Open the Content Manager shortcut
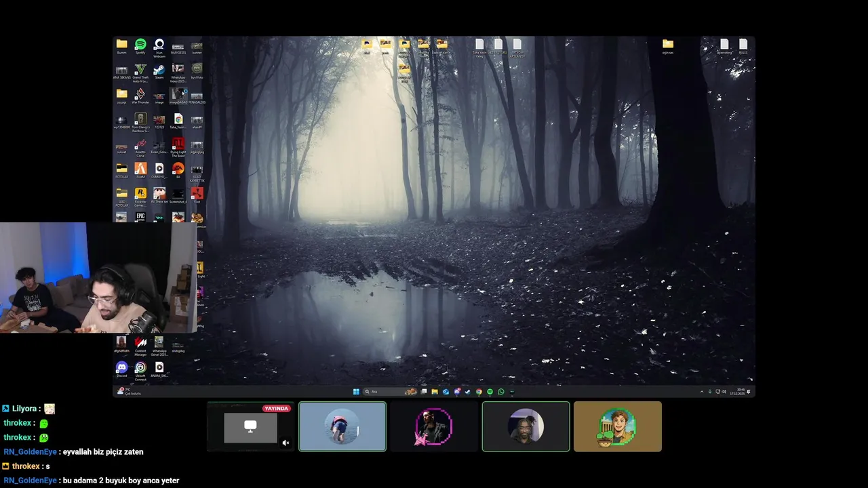The width and height of the screenshot is (868, 488). pyautogui.click(x=140, y=346)
